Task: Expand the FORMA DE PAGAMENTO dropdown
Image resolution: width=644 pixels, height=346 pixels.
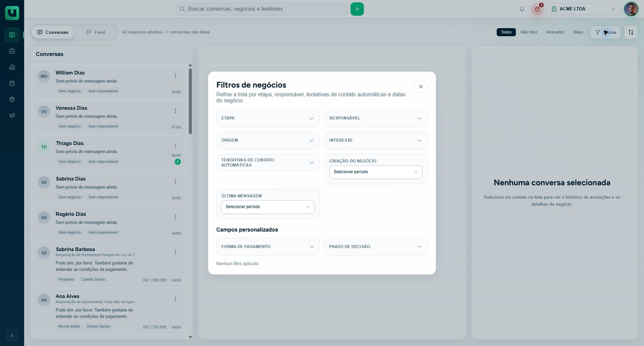Action: tap(268, 247)
